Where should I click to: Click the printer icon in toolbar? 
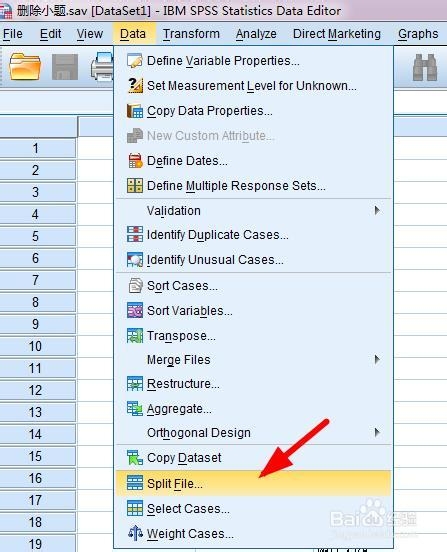click(x=102, y=66)
